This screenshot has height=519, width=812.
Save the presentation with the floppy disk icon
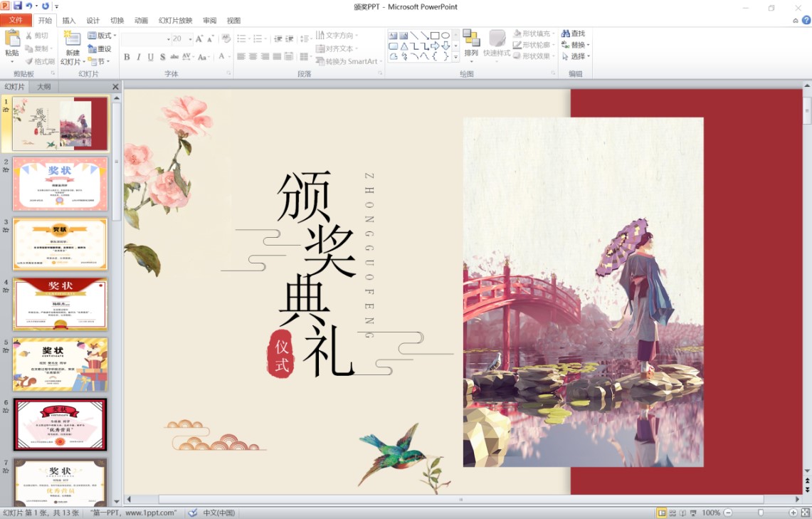pos(18,6)
